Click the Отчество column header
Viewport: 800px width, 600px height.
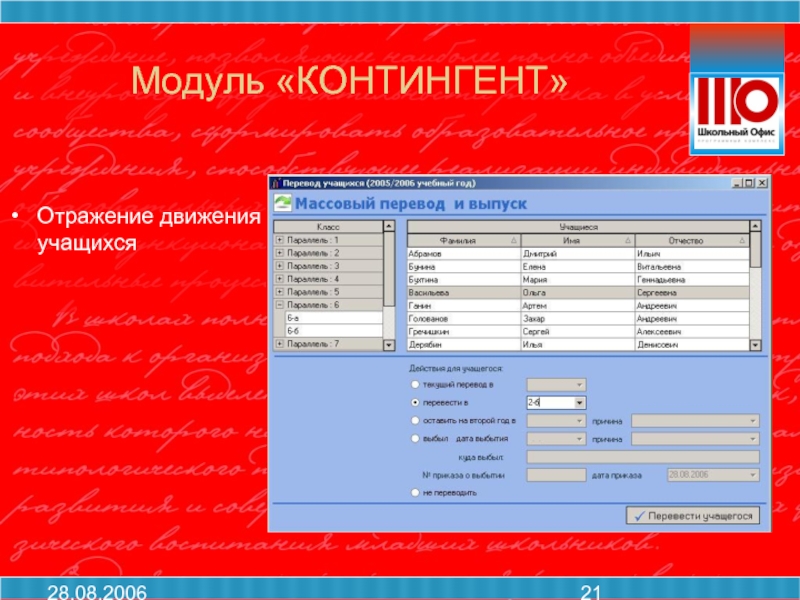point(692,240)
